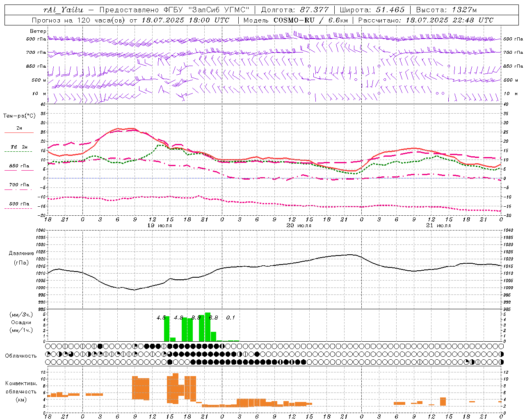Click the (мм/3ч.) precipitation unit label
The image size is (525, 420).
[x=21, y=315]
